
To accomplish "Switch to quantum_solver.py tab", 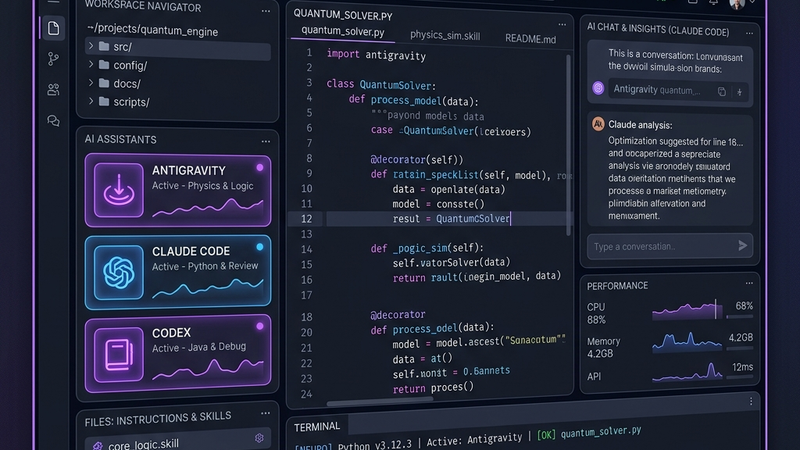I will (x=343, y=32).
